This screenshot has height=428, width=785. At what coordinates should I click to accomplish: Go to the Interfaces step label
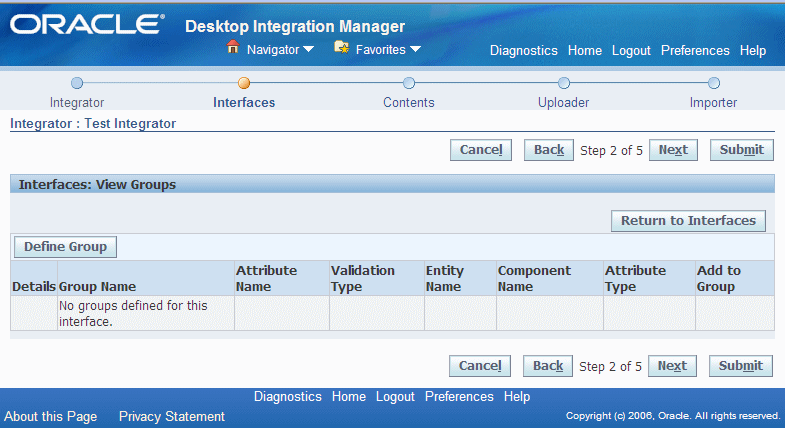tap(244, 103)
